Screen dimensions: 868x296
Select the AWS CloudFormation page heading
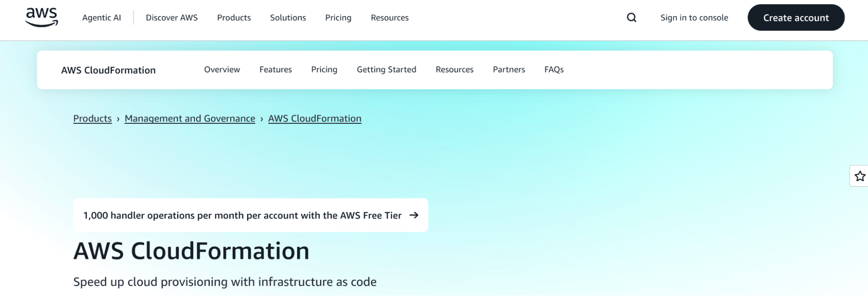191,251
